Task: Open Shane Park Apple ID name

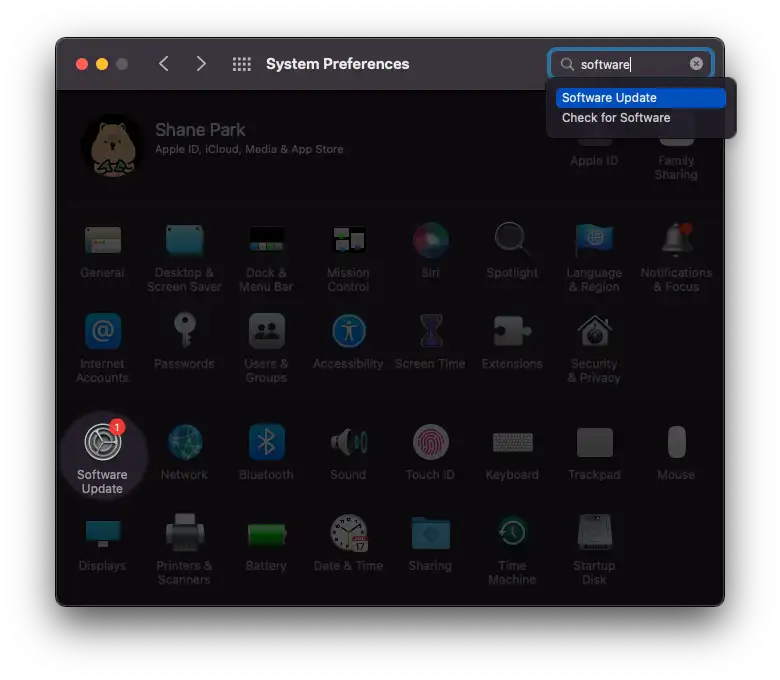Action: [x=200, y=130]
